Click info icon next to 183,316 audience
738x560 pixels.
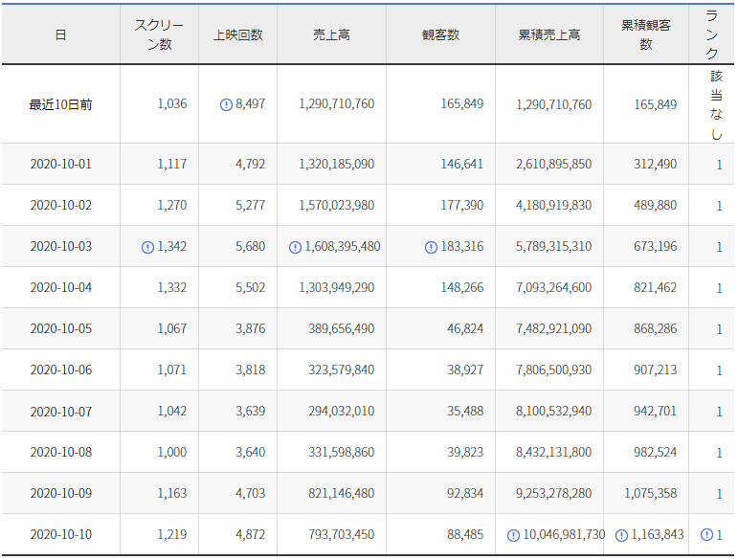coord(431,247)
